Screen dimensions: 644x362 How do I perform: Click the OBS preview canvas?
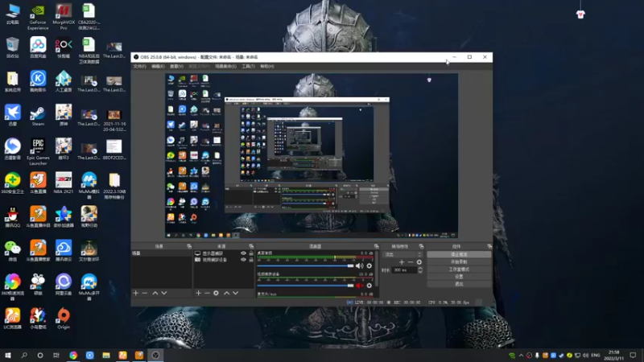pyautogui.click(x=312, y=155)
